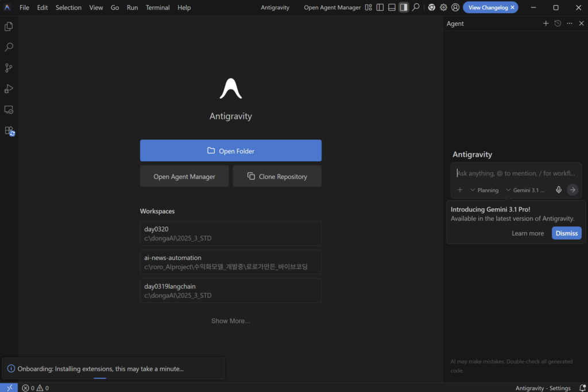Open the Gemini 3.1 model dropdown
This screenshot has height=392, width=588.
tap(525, 190)
